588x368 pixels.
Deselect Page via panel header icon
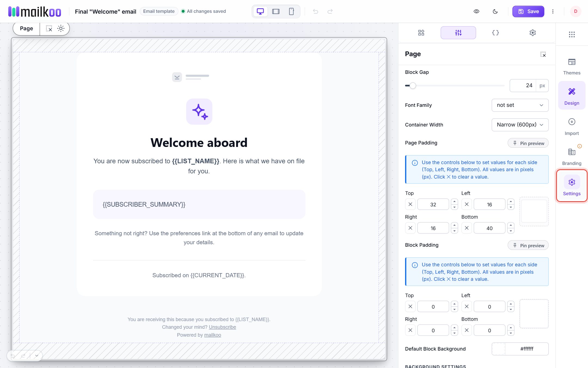click(543, 54)
